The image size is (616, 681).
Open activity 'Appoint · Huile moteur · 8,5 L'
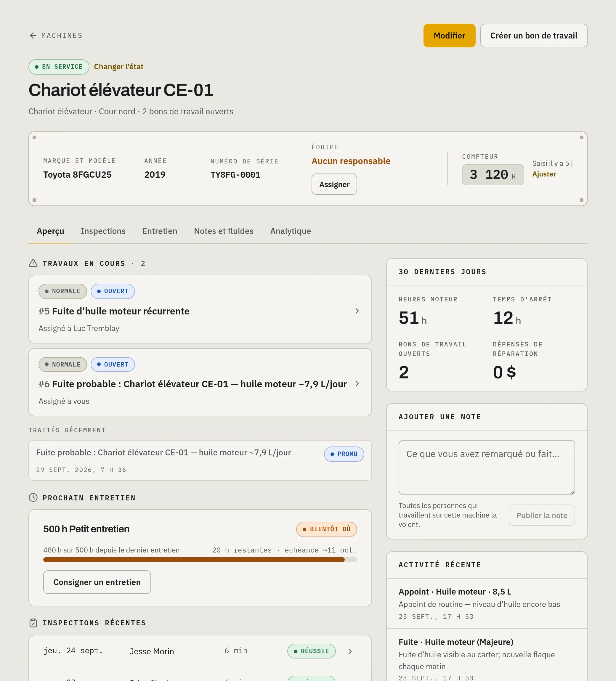[455, 592]
